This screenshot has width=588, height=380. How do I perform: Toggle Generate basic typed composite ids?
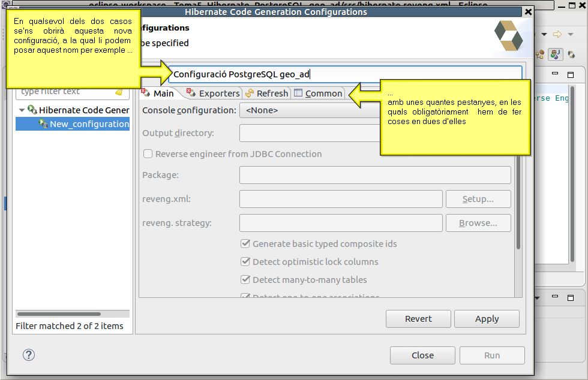coord(245,243)
